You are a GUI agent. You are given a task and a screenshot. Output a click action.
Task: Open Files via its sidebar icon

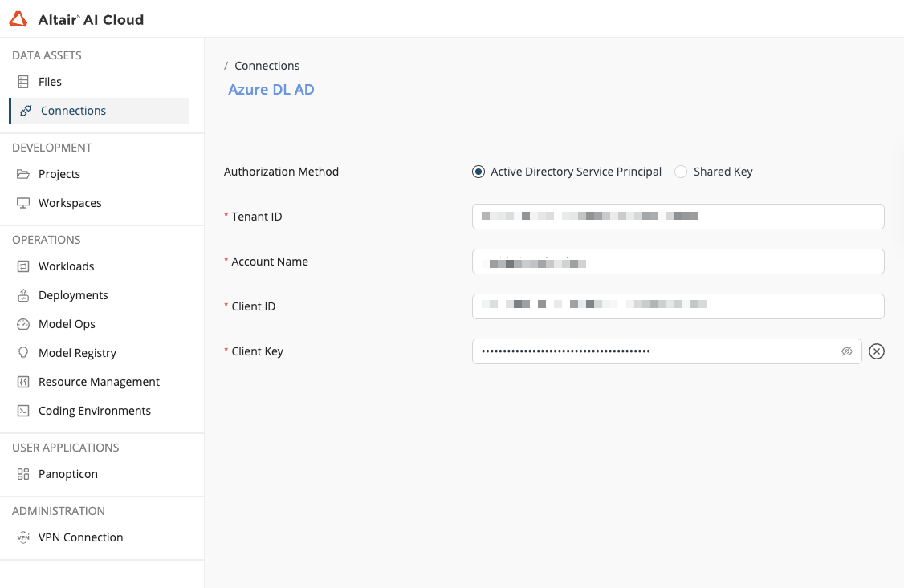click(x=23, y=82)
